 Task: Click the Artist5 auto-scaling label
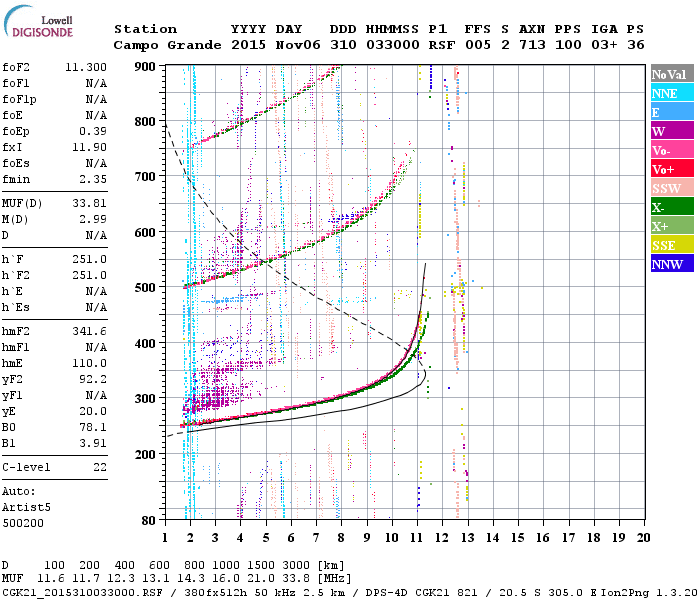tap(26, 508)
